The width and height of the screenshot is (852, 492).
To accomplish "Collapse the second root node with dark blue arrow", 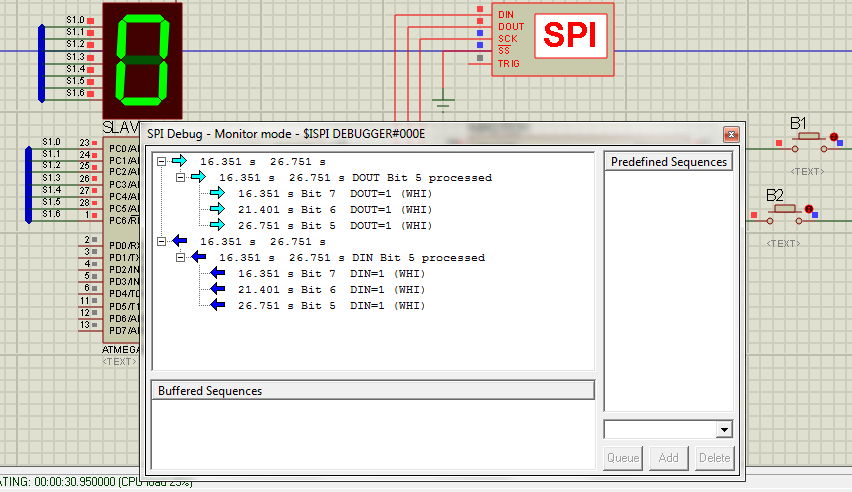I will pyautogui.click(x=162, y=241).
